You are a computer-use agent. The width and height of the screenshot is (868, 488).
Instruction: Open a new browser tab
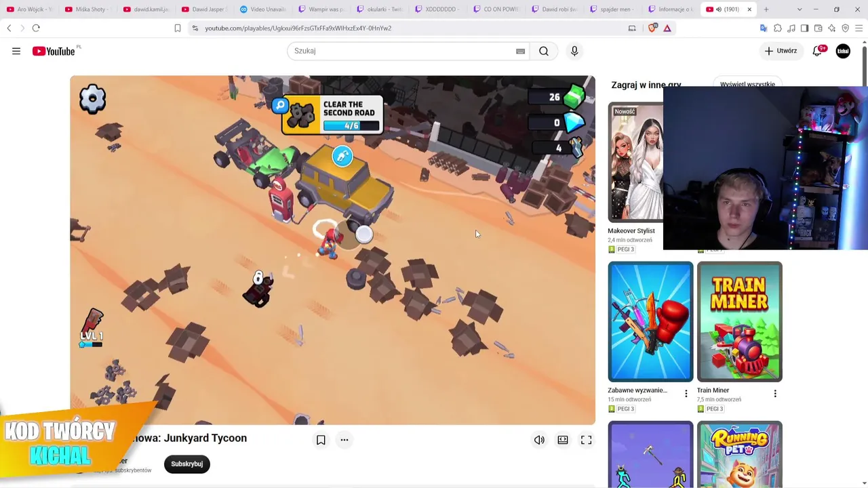(766, 9)
